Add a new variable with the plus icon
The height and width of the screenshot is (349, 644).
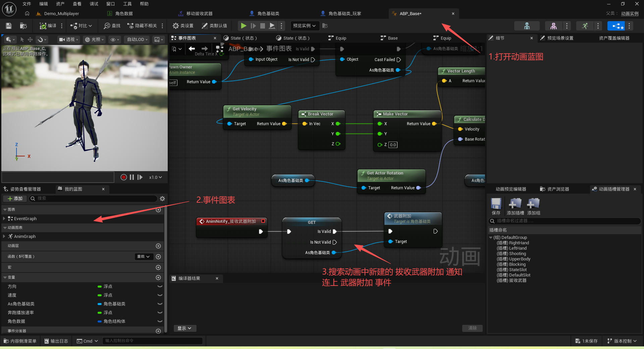pos(158,278)
